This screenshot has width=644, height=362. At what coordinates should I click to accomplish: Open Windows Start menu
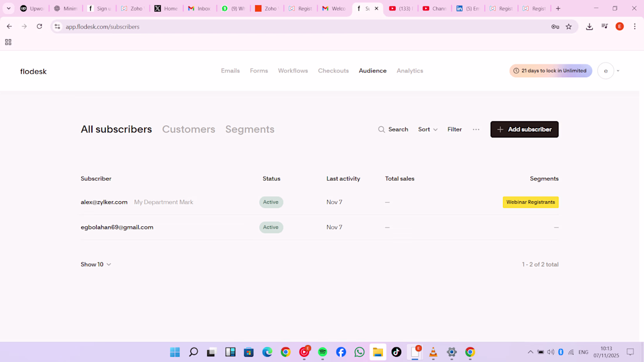(x=175, y=352)
